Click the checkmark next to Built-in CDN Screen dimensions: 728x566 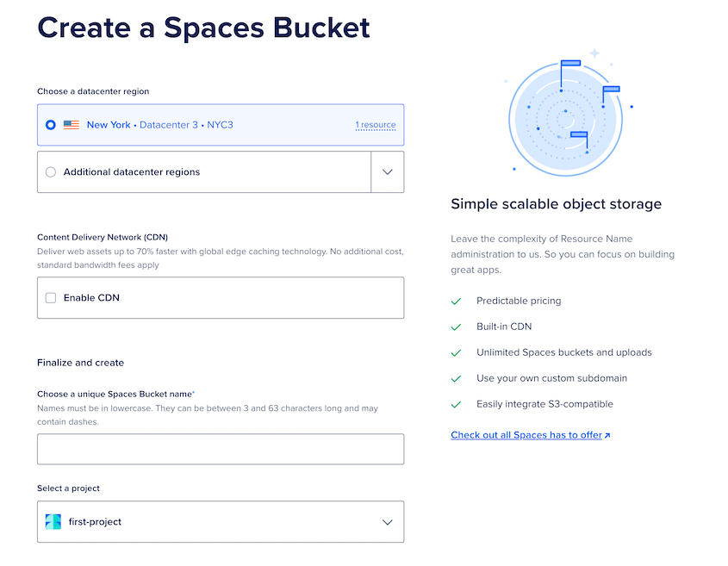click(457, 327)
